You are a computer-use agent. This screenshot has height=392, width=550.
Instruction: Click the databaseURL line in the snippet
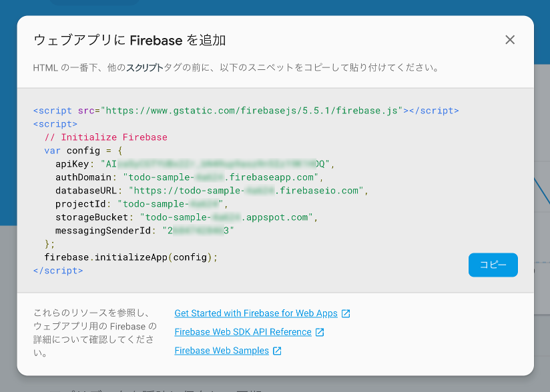tap(212, 191)
